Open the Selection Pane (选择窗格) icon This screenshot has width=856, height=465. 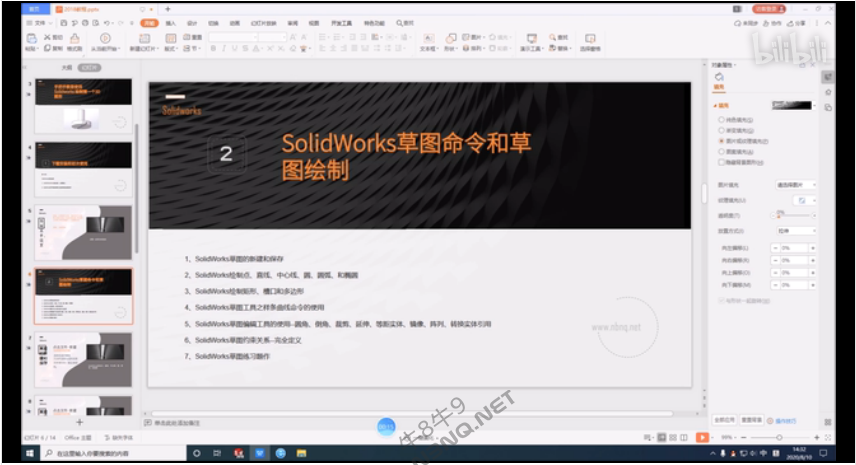pos(590,38)
